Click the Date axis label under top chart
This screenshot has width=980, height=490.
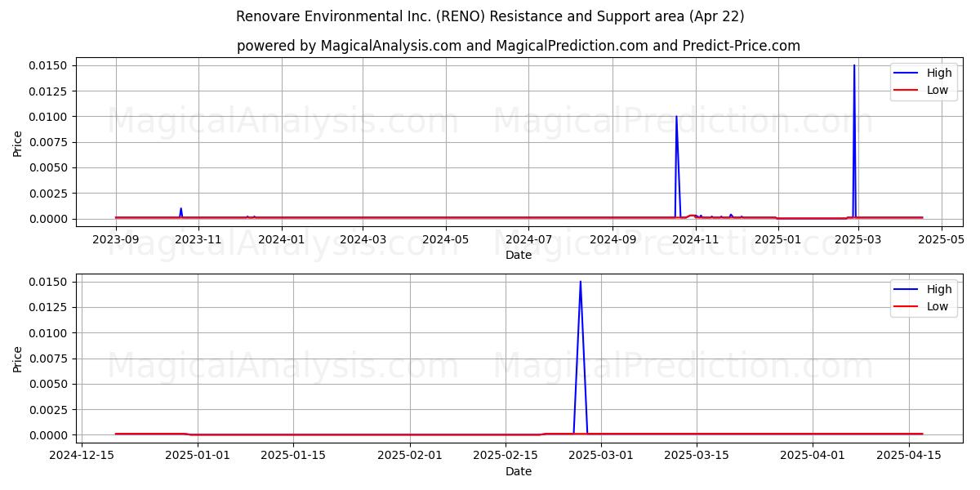coord(519,255)
